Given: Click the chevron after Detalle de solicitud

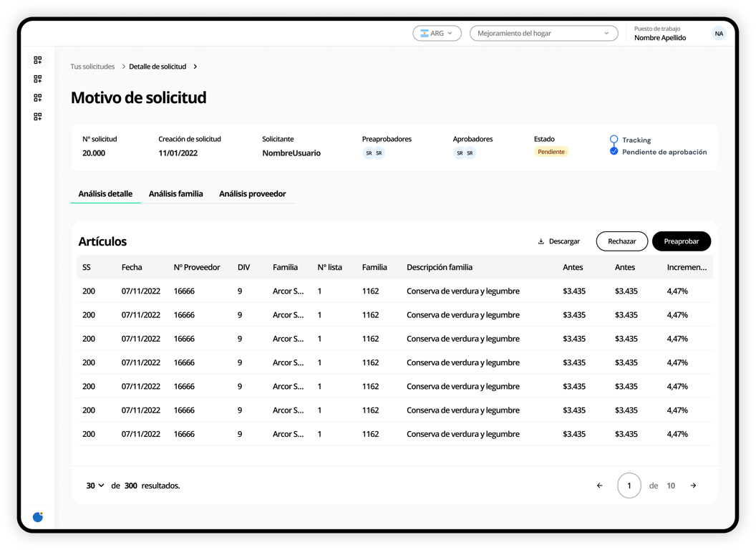Looking at the screenshot, I should (x=195, y=67).
